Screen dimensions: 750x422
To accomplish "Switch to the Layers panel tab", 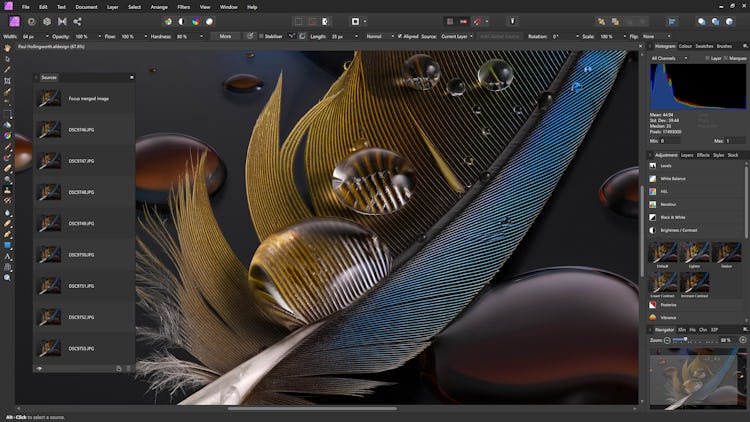I will (x=687, y=155).
